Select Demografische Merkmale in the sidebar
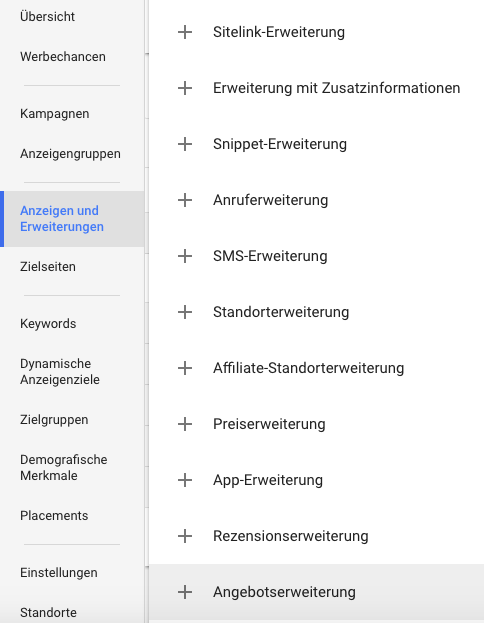This screenshot has height=623, width=484. [64, 468]
